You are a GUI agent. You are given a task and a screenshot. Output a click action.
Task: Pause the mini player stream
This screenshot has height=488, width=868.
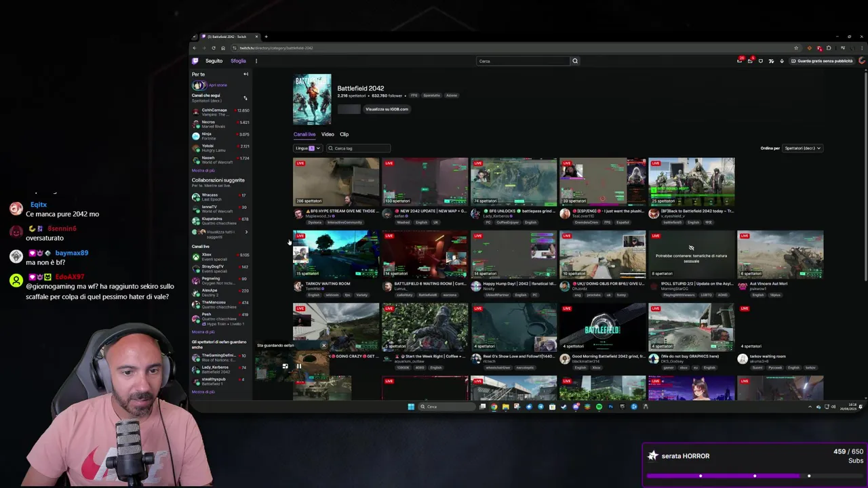[298, 366]
